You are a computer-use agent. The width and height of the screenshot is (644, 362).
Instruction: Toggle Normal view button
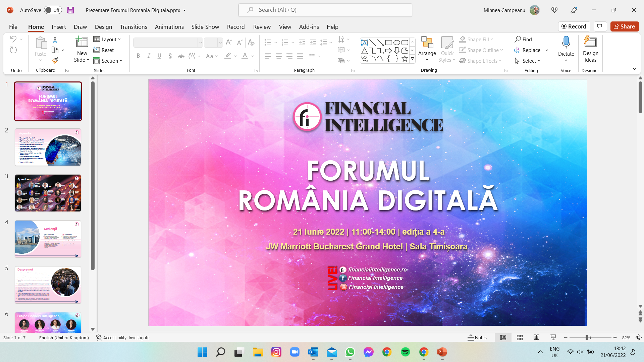pyautogui.click(x=503, y=338)
